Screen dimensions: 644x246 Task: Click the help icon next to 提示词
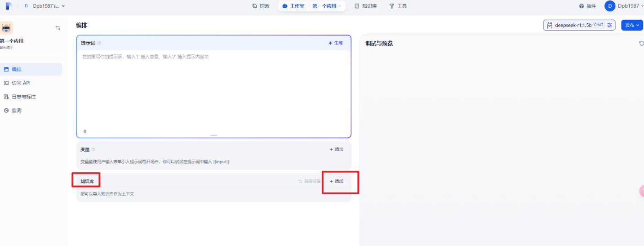(x=99, y=43)
